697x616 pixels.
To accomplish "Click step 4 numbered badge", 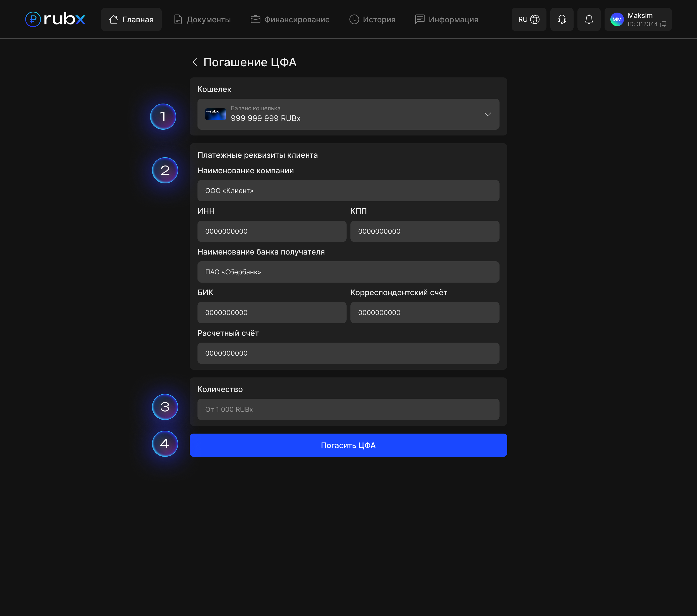I will 165,443.
